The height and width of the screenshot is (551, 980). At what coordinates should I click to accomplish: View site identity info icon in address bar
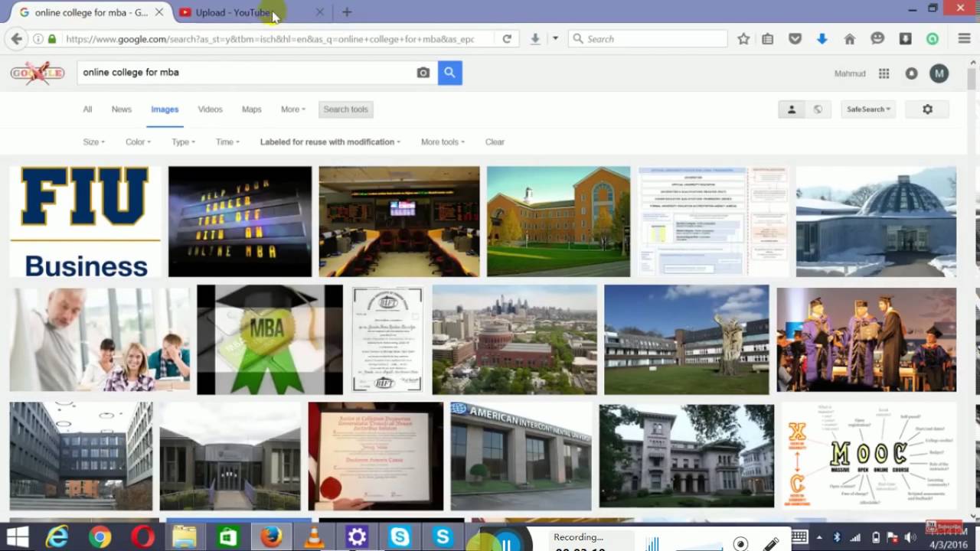pos(38,39)
